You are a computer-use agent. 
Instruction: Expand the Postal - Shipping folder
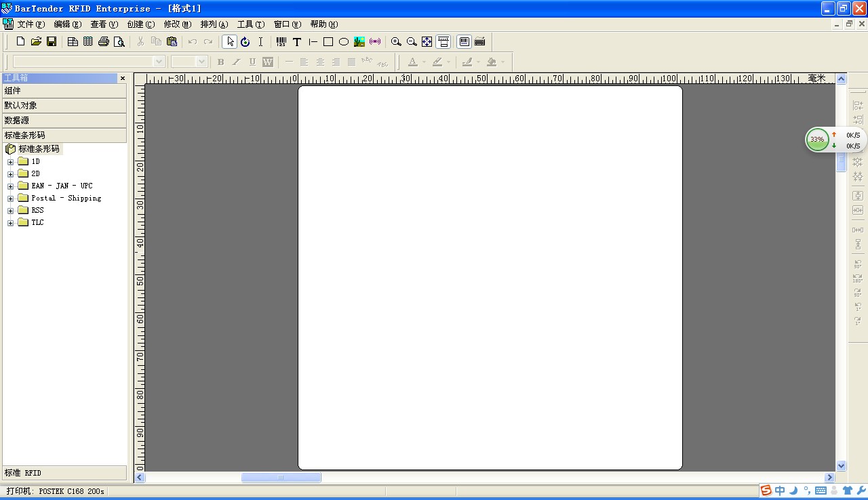point(10,199)
